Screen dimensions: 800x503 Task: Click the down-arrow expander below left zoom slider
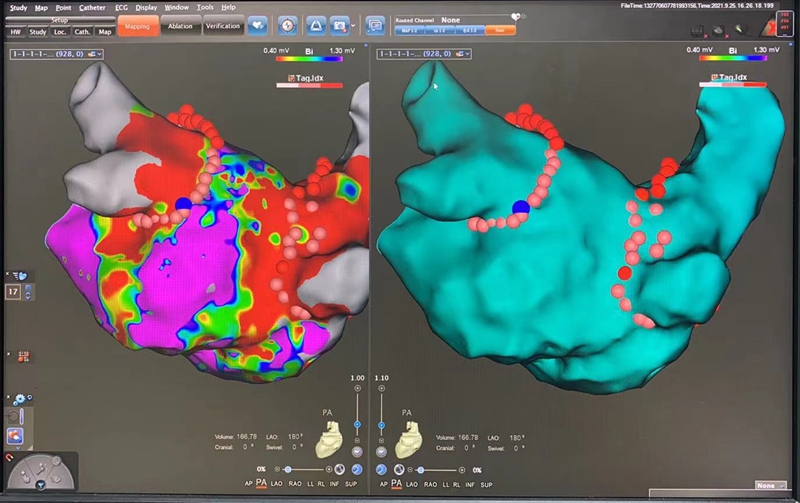[357, 451]
